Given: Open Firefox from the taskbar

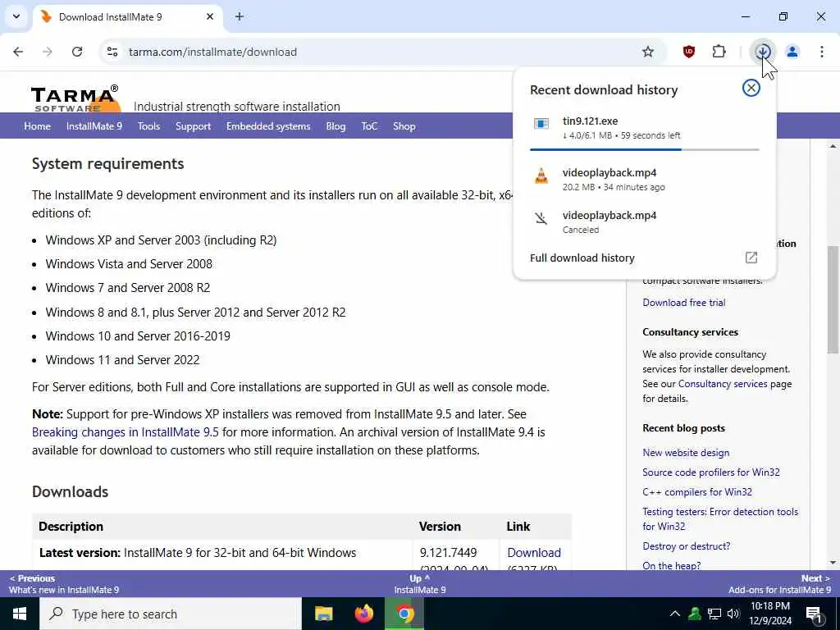Looking at the screenshot, I should click(364, 614).
